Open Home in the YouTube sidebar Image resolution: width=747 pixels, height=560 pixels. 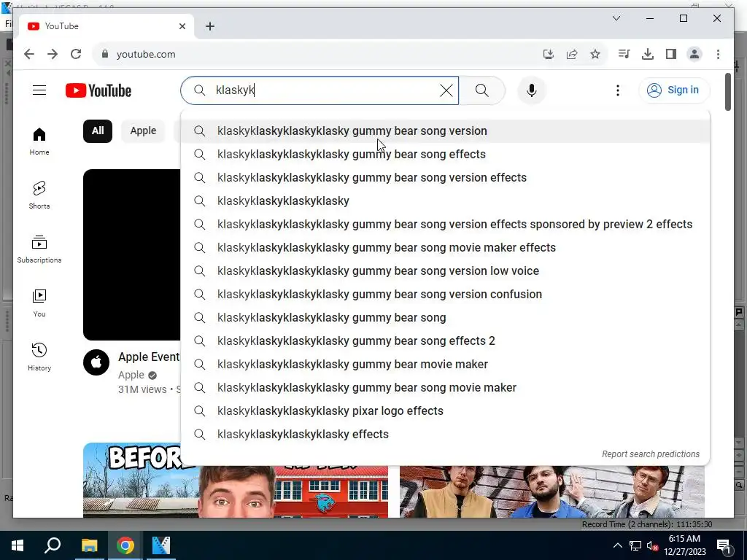[39, 141]
